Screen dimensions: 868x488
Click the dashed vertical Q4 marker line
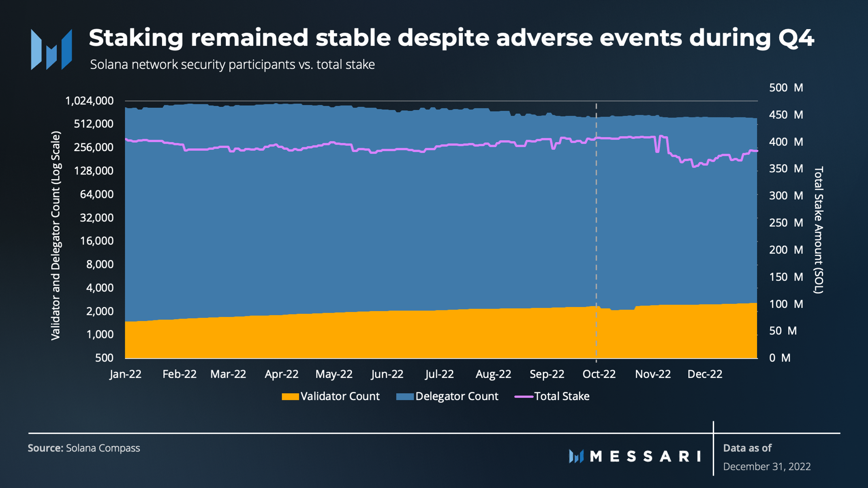tap(596, 232)
